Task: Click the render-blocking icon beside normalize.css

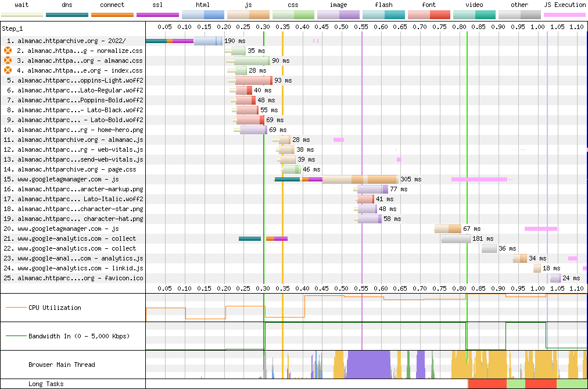Action: click(8, 51)
